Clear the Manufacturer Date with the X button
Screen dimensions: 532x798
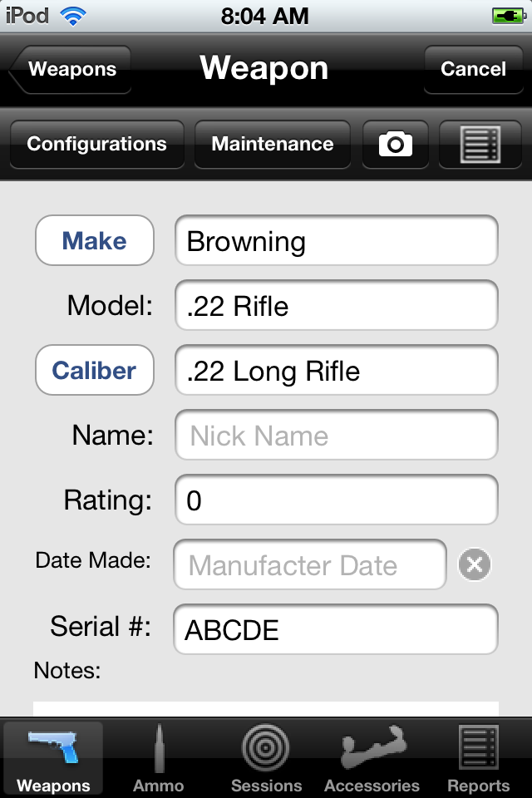click(473, 564)
